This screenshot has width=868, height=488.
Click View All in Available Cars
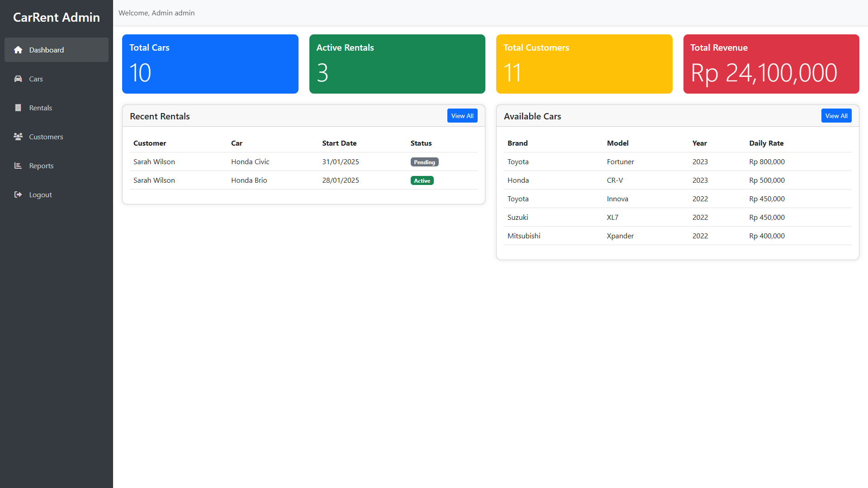coord(836,116)
